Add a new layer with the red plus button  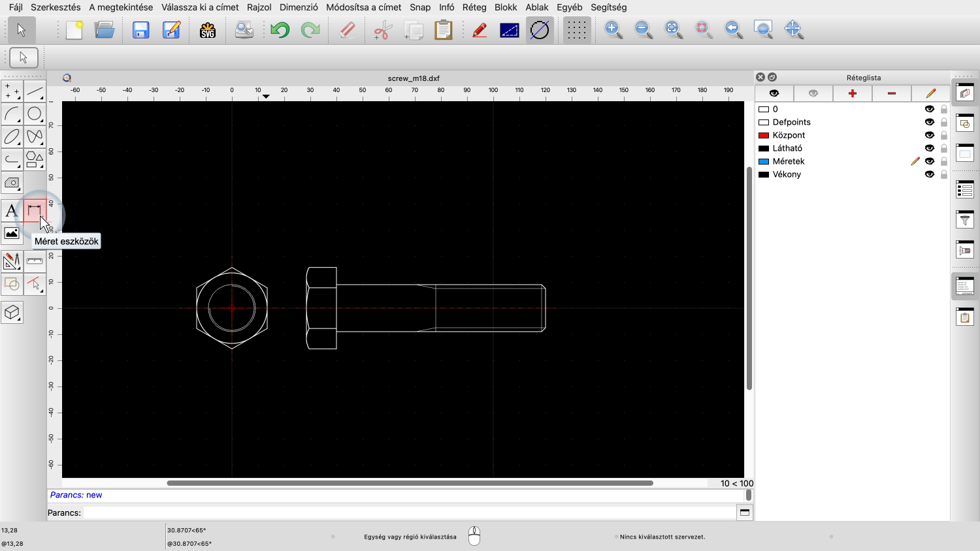(852, 93)
